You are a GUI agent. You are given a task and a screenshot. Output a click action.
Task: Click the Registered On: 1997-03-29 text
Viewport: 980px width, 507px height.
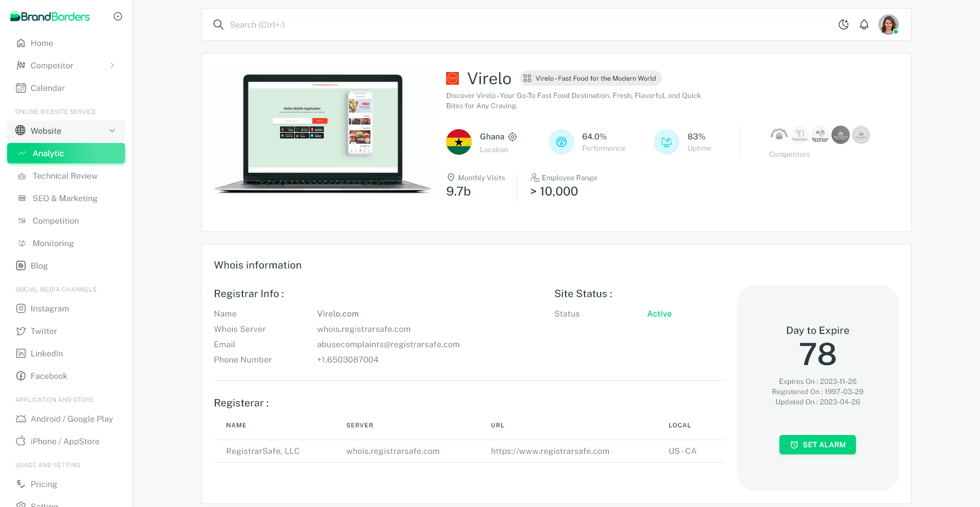click(x=818, y=392)
